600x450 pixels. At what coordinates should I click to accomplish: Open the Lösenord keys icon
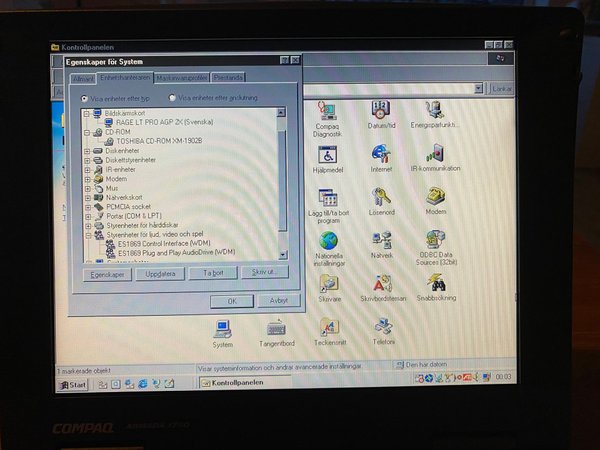pyautogui.click(x=382, y=201)
